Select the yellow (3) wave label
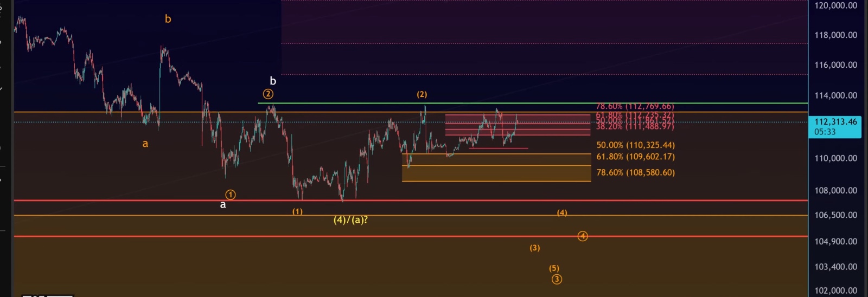This screenshot has height=297, width=868. pos(535,248)
